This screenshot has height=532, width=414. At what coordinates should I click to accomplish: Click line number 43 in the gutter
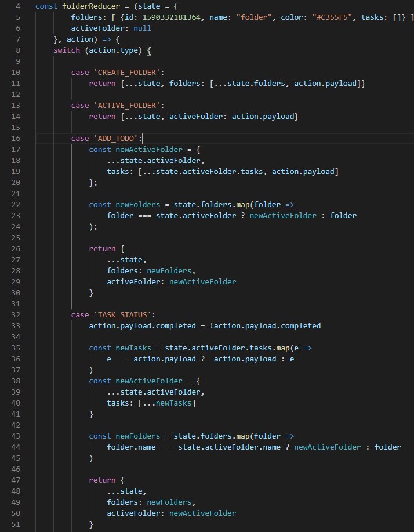(x=16, y=436)
